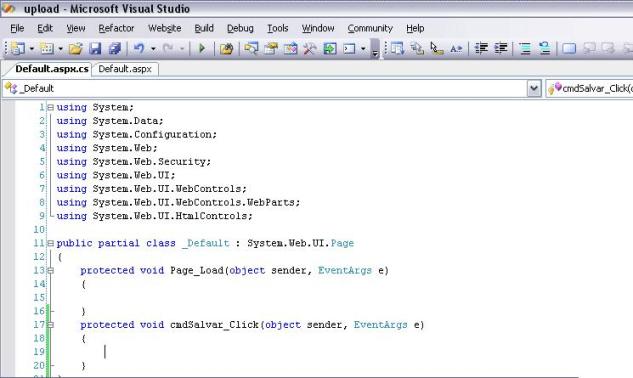Open the Toolbox hammer-and-wrench icon

click(x=310, y=49)
